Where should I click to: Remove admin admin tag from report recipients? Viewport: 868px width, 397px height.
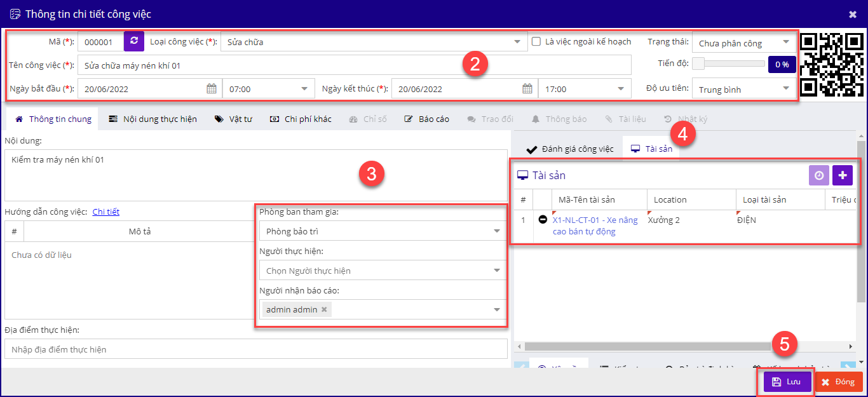point(324,309)
